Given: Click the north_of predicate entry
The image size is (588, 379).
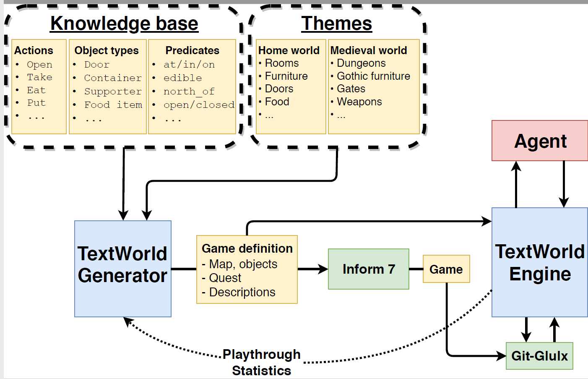Looking at the screenshot, I should 189,91.
